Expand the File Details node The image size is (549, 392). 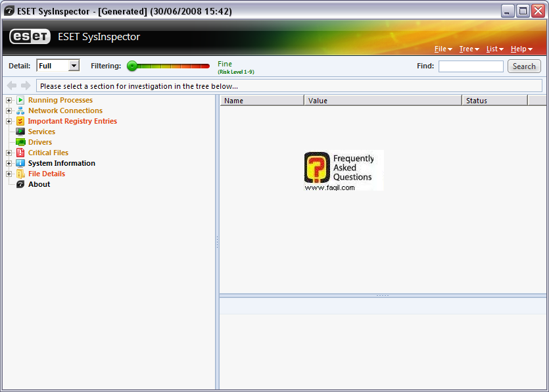9,174
